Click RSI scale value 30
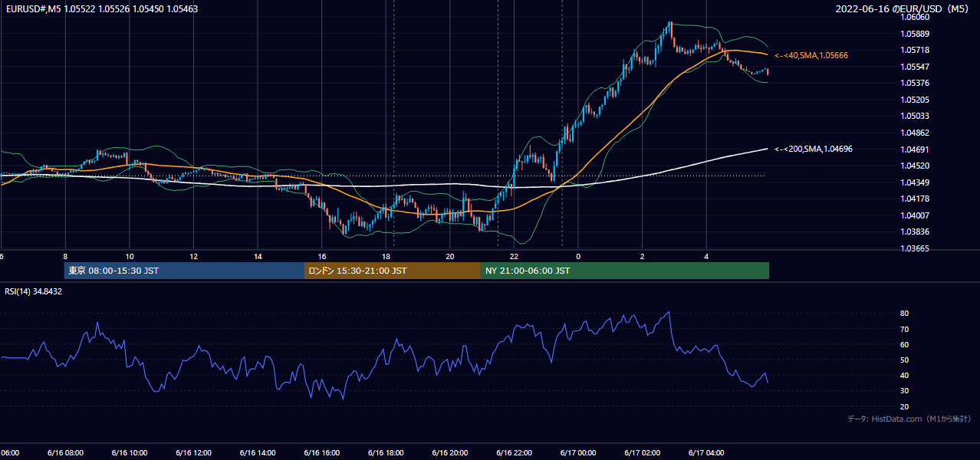980x460 pixels. [x=904, y=390]
